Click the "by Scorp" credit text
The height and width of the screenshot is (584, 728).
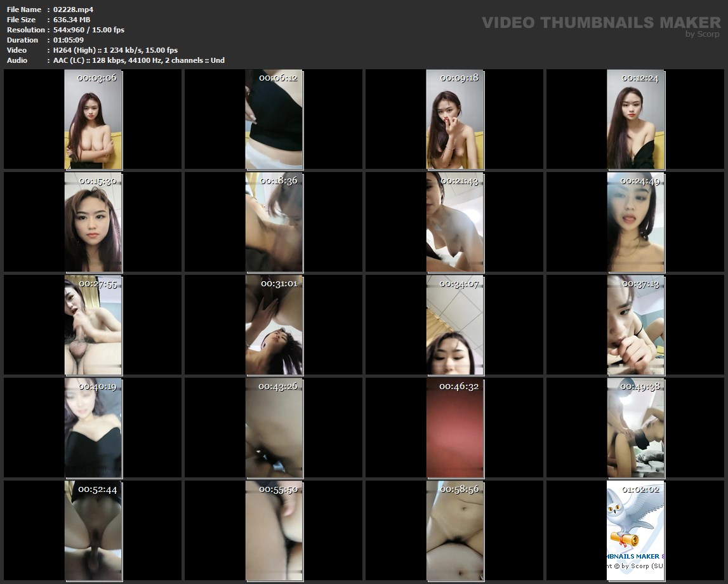pyautogui.click(x=702, y=34)
